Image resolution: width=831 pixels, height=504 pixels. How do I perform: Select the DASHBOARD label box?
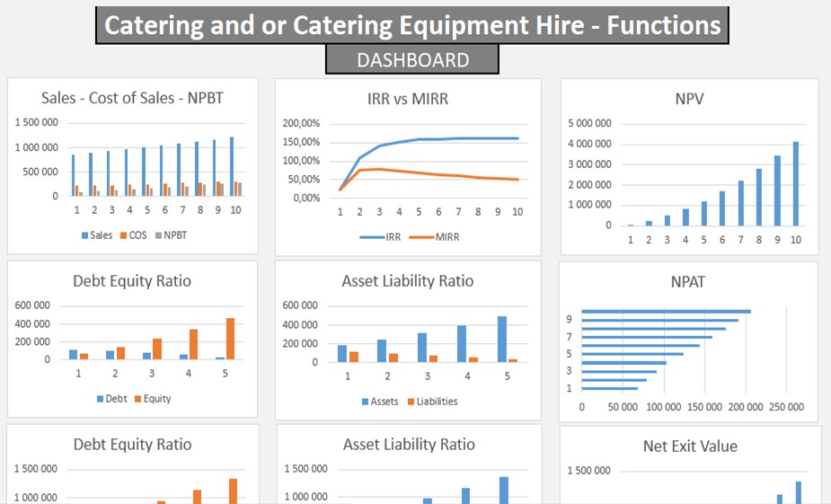coord(412,59)
